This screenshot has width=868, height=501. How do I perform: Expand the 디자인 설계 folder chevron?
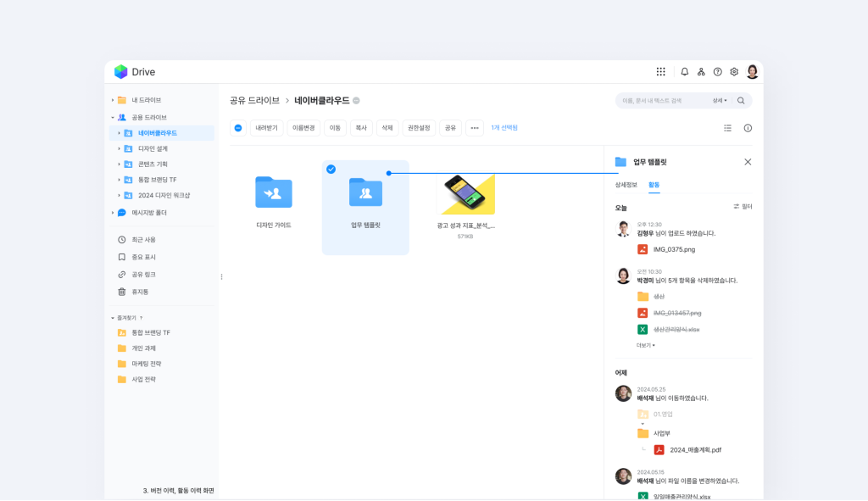click(119, 148)
